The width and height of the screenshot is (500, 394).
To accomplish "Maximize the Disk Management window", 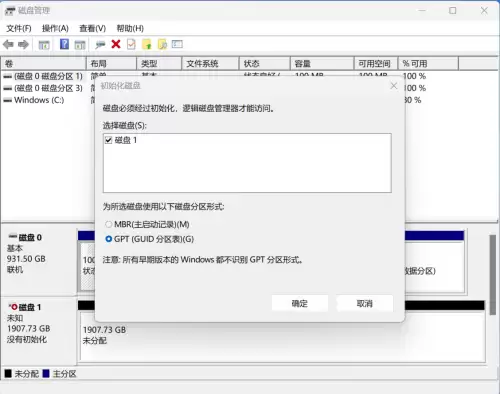I will tap(453, 11).
